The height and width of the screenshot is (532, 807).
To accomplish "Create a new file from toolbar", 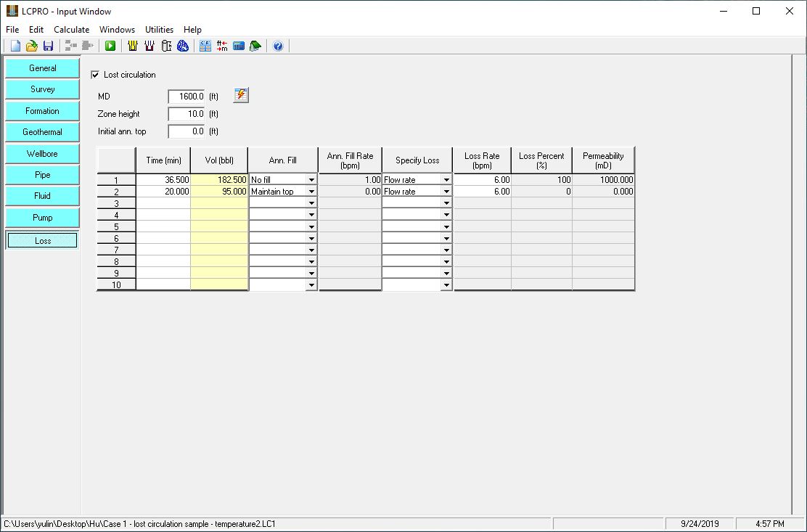I will point(15,46).
